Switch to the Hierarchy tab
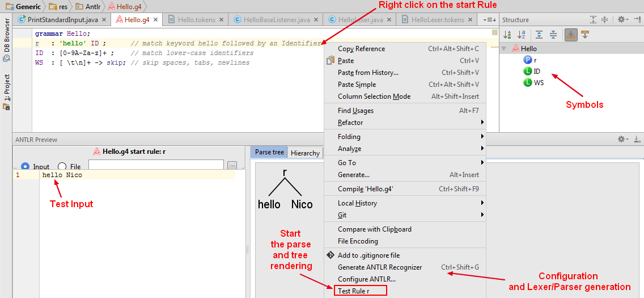Screen dimensions: 644x298 point(305,153)
